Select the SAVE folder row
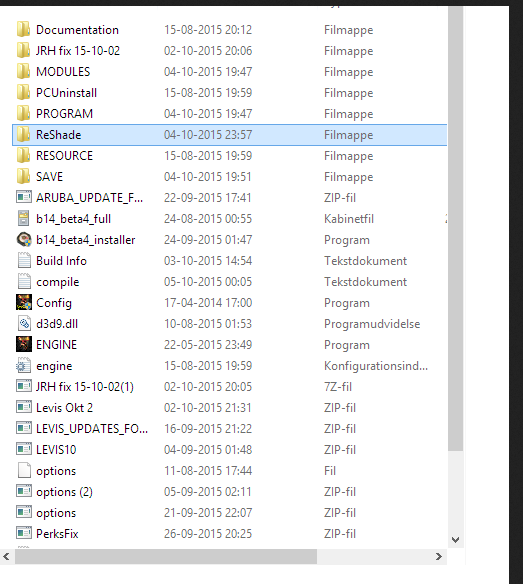Image resolution: width=523 pixels, height=584 pixels. [x=229, y=177]
